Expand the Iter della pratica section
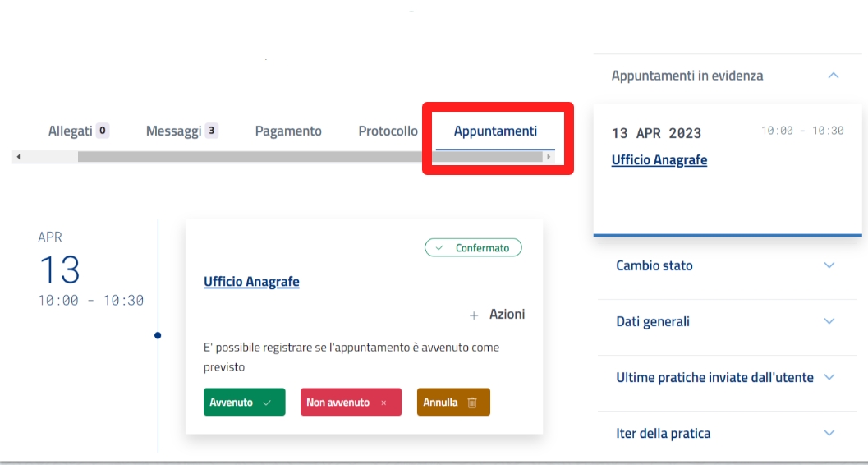The image size is (868, 465). 829,433
